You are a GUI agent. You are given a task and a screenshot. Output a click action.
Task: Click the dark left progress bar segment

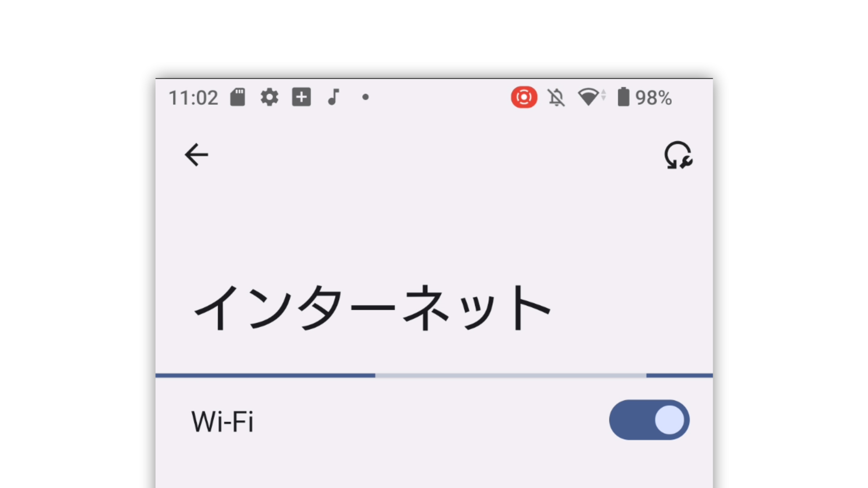(x=265, y=375)
